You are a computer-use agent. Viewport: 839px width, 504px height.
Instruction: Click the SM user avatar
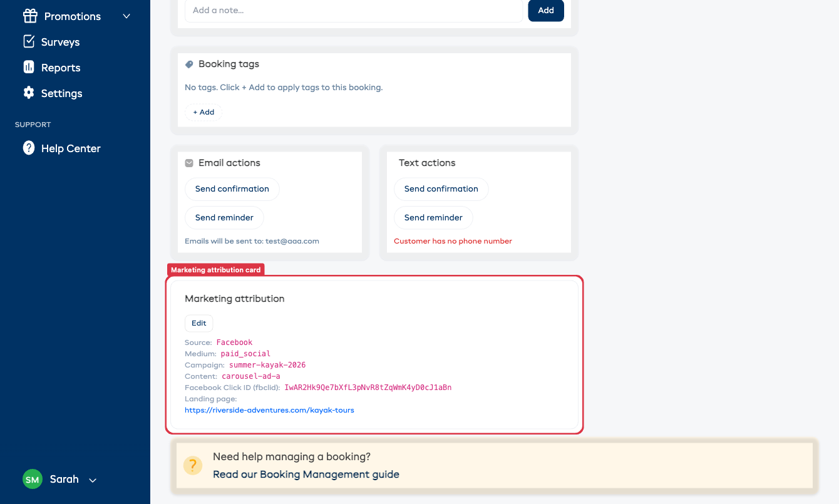click(33, 480)
